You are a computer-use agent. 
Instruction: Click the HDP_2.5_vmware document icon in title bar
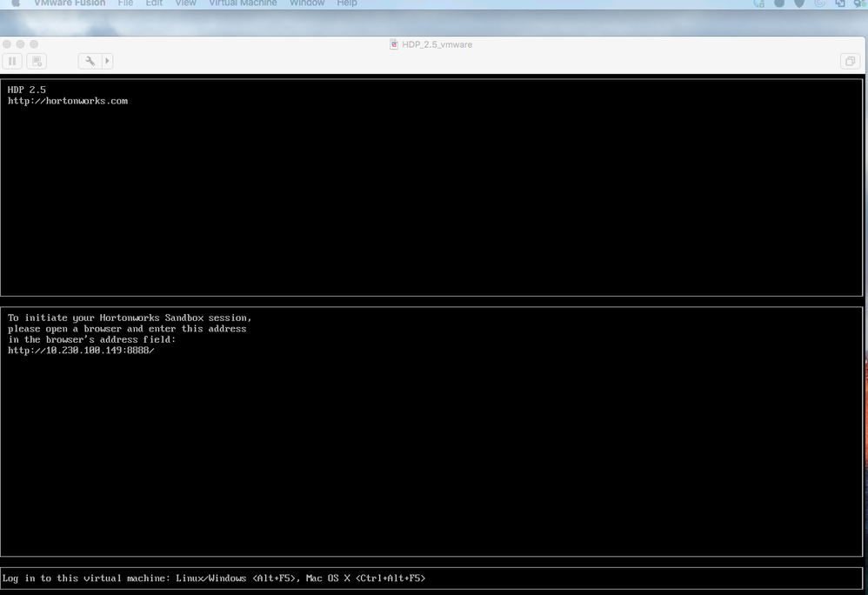[x=394, y=44]
